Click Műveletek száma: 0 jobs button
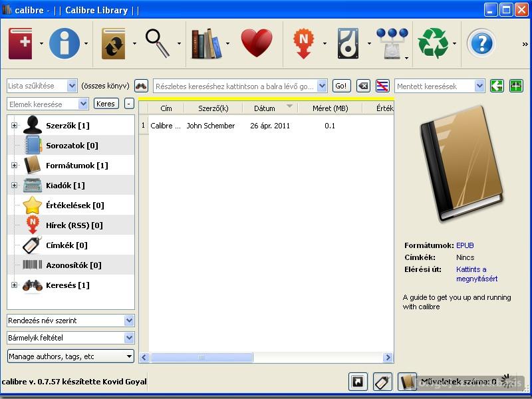 (459, 382)
